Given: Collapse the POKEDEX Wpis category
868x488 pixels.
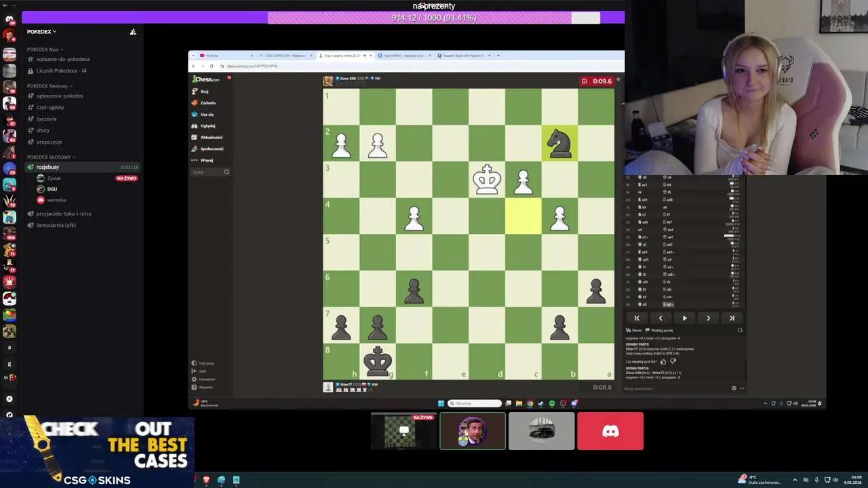Looking at the screenshot, I should coord(44,49).
